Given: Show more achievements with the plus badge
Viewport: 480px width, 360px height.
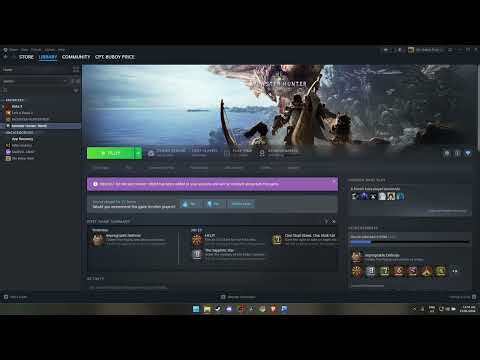Looking at the screenshot, I should [455, 271].
